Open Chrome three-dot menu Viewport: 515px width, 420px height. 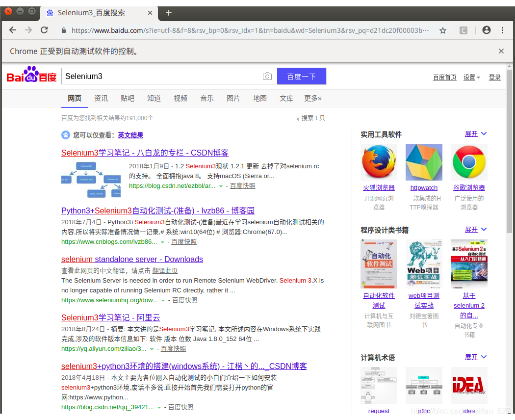[x=502, y=30]
